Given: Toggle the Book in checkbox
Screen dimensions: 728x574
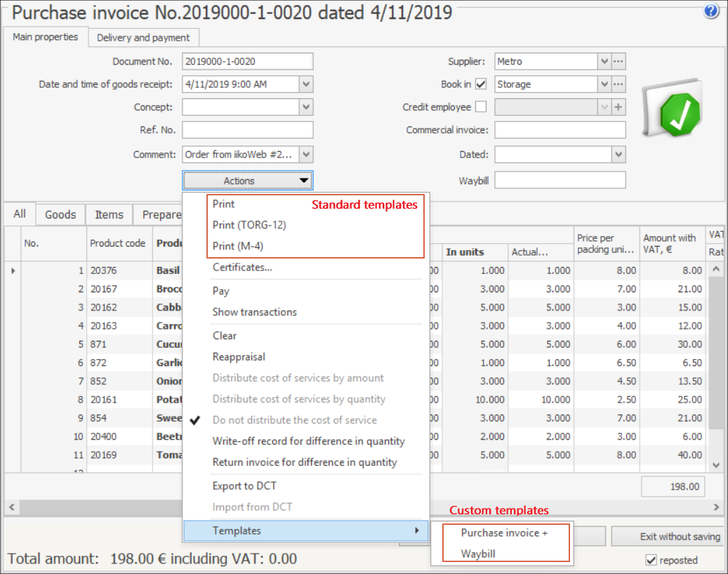Looking at the screenshot, I should pos(481,84).
